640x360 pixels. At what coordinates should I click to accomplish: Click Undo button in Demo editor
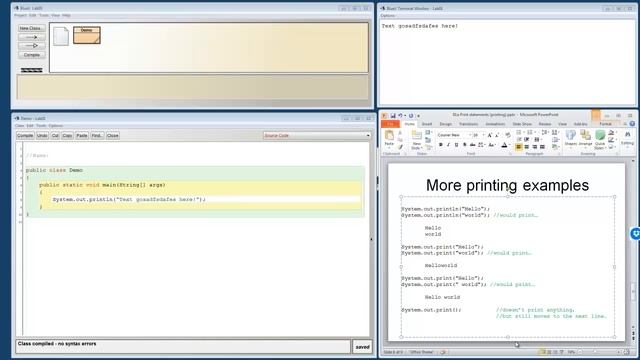pyautogui.click(x=42, y=136)
